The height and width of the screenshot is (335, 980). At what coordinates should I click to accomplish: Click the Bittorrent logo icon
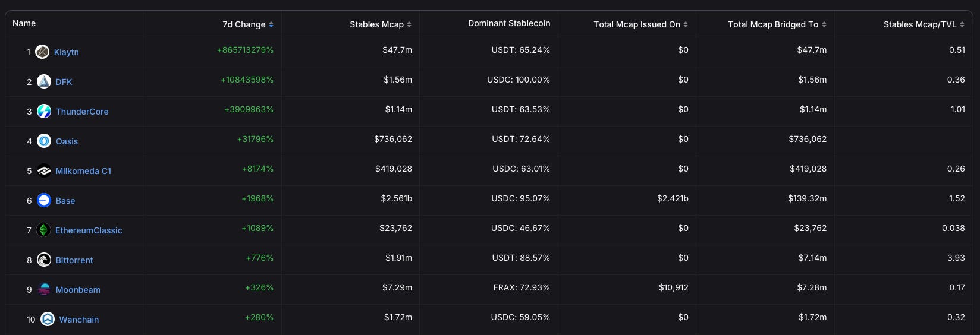coord(44,260)
